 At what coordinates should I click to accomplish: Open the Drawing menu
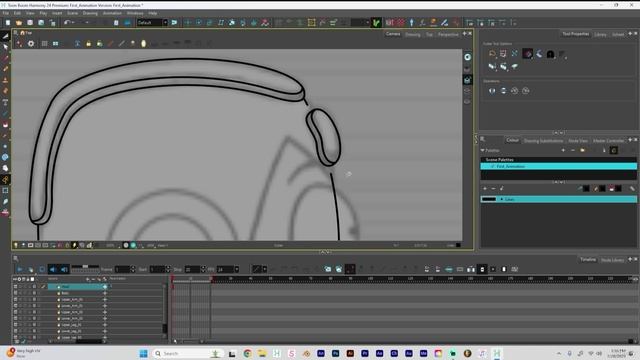(90, 13)
